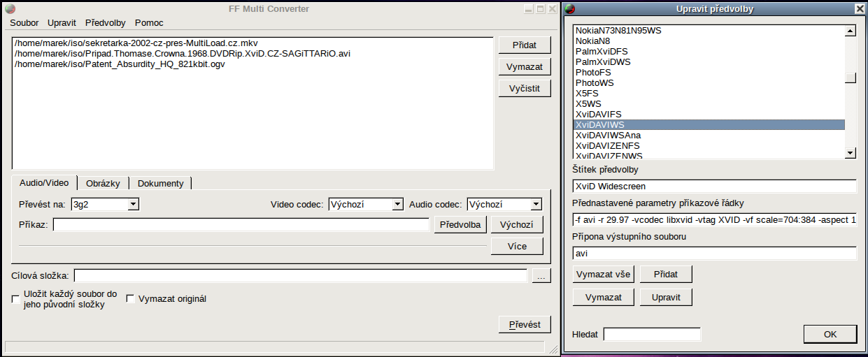The width and height of the screenshot is (868, 357).
Task: Click the FF Multi Converter window icon
Action: point(10,9)
